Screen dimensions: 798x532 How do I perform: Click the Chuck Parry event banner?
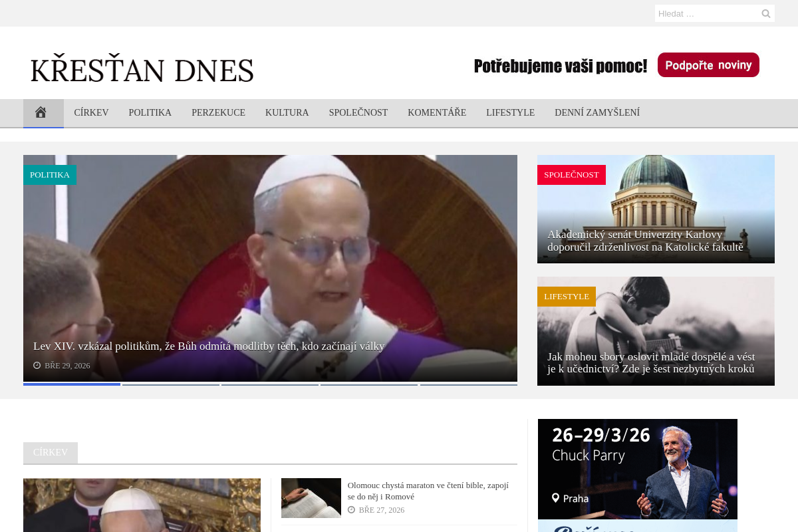pyautogui.click(x=637, y=469)
